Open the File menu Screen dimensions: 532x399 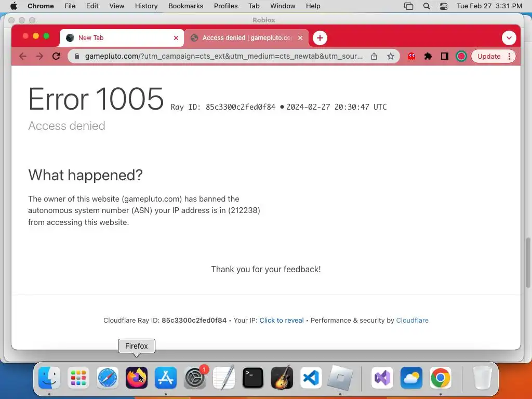[x=70, y=6]
